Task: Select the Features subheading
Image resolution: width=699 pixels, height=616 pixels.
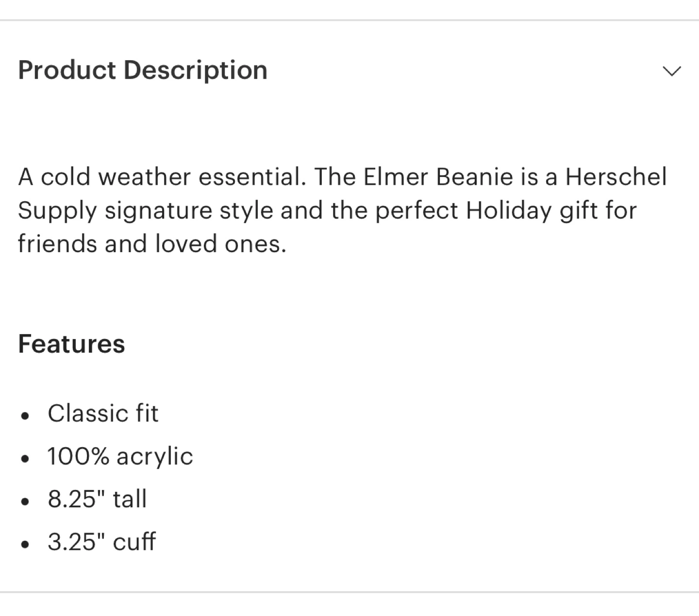Action: [71, 344]
